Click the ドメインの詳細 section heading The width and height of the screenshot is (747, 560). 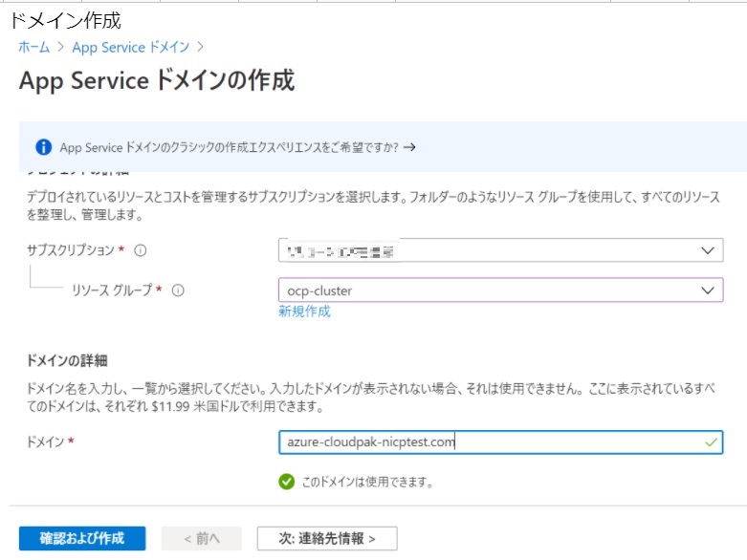65,360
